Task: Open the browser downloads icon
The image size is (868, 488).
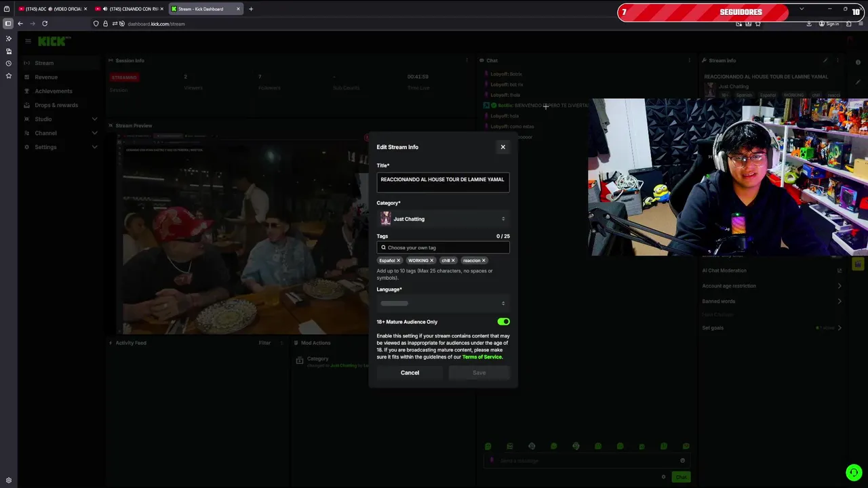Action: click(809, 24)
